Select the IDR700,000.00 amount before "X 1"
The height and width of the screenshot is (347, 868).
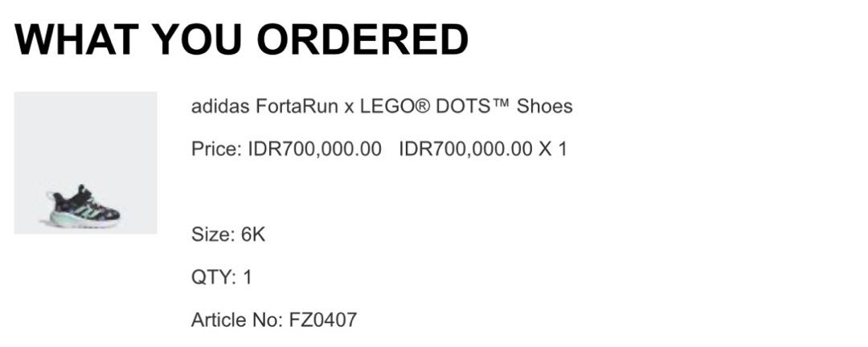coord(465,149)
